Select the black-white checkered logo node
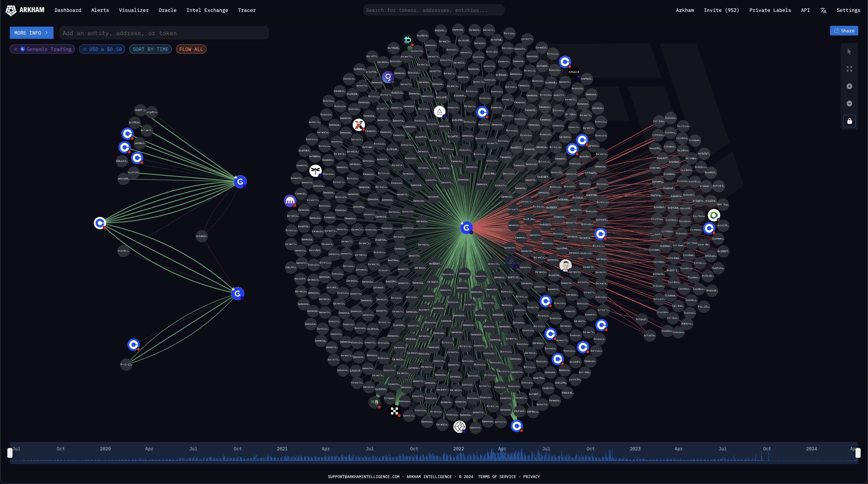This screenshot has width=868, height=484. tap(394, 411)
